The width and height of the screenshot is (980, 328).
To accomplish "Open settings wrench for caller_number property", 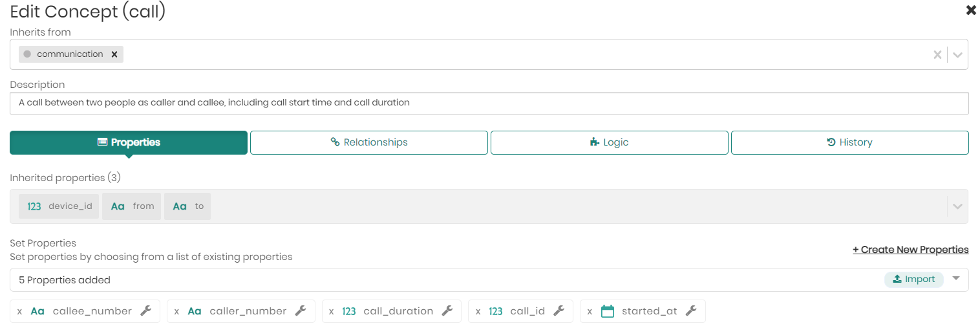I will [301, 311].
